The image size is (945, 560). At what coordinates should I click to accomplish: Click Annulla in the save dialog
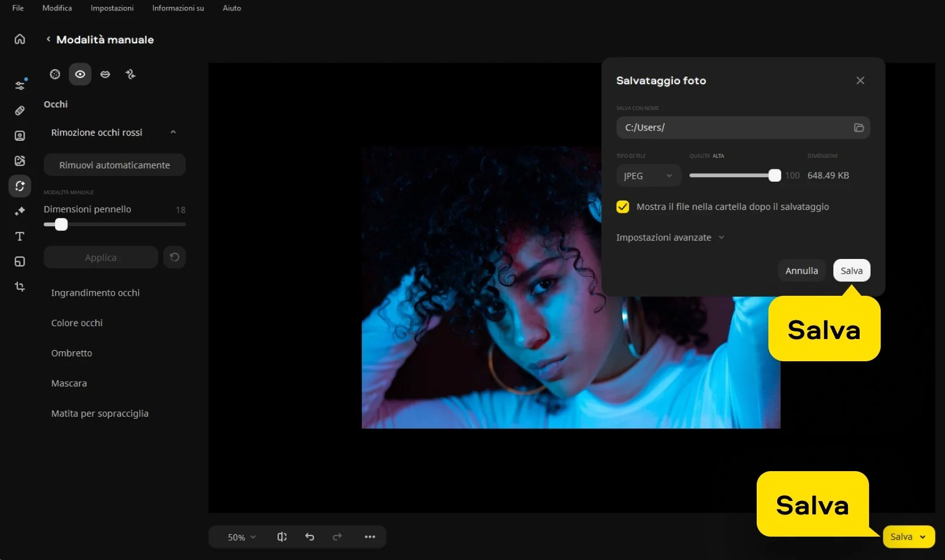801,271
